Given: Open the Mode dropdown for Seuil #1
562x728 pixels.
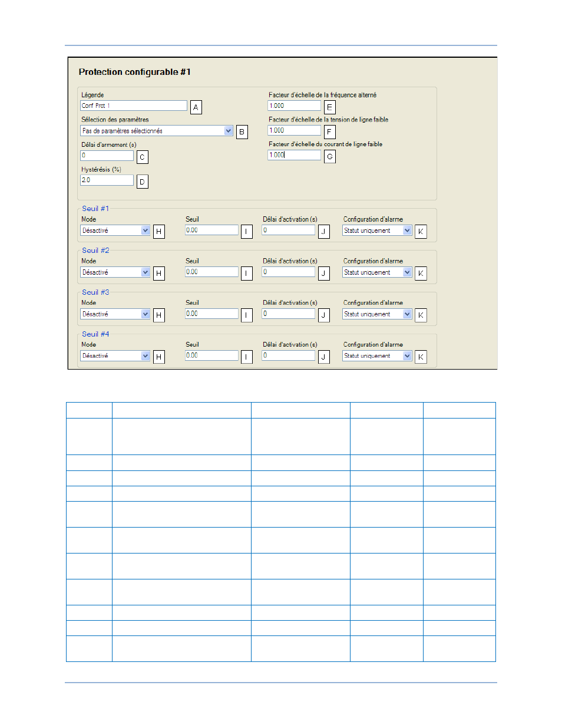Looking at the screenshot, I should (115, 230).
